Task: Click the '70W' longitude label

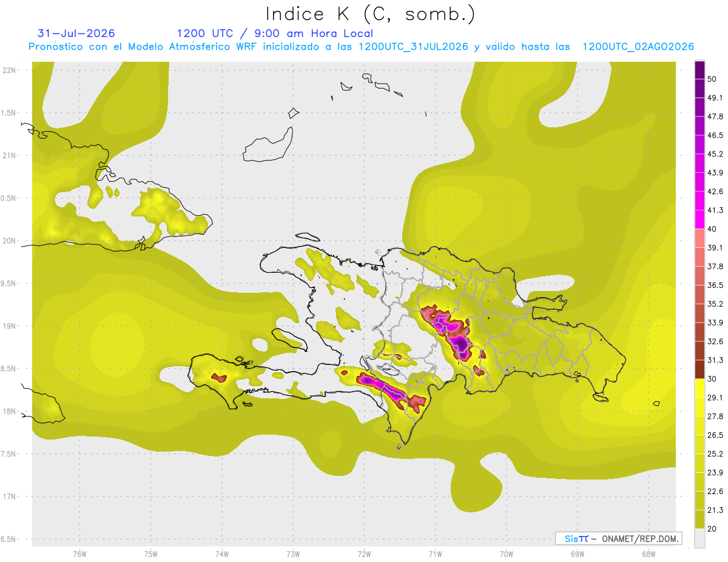Action: [507, 554]
